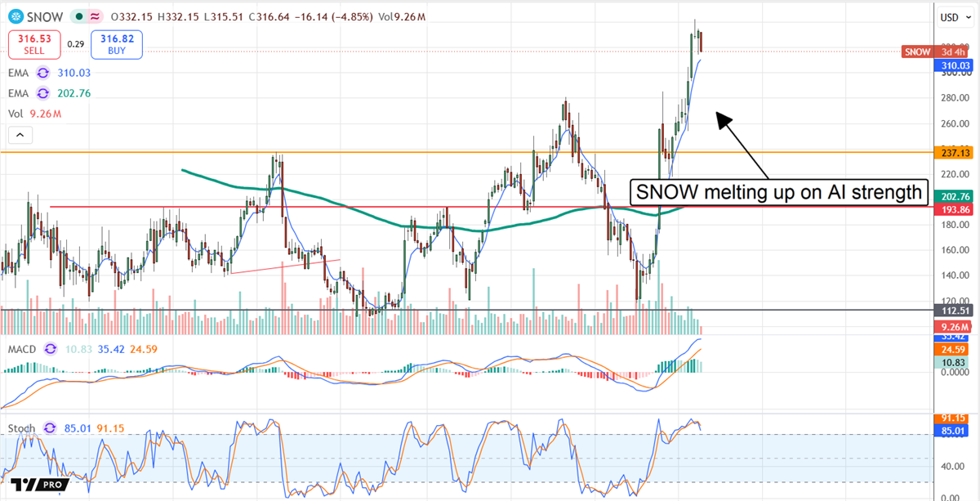
Task: Select the EMA 202.76 indicator legend
Action: pos(50,93)
